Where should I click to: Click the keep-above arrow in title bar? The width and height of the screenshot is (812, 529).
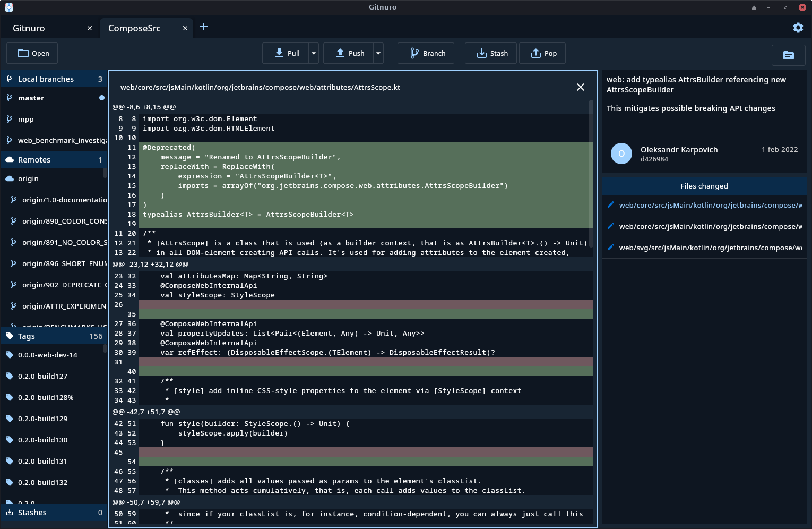click(x=754, y=7)
